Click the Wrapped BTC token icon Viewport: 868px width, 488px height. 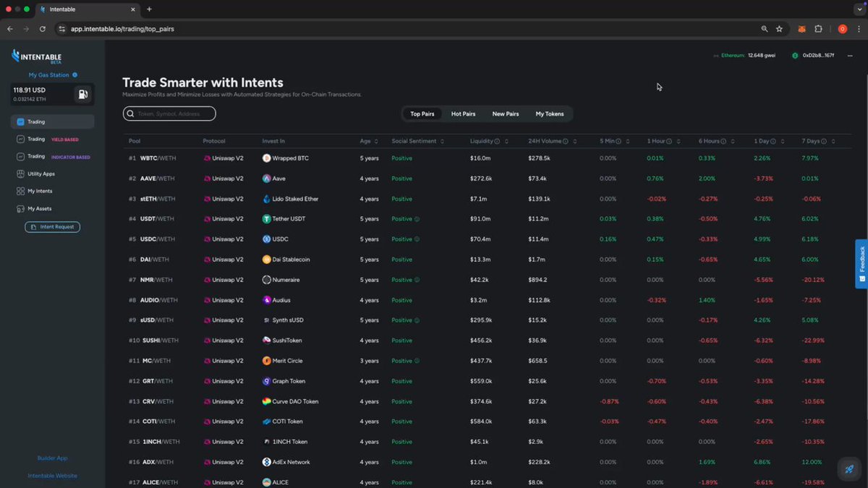266,158
